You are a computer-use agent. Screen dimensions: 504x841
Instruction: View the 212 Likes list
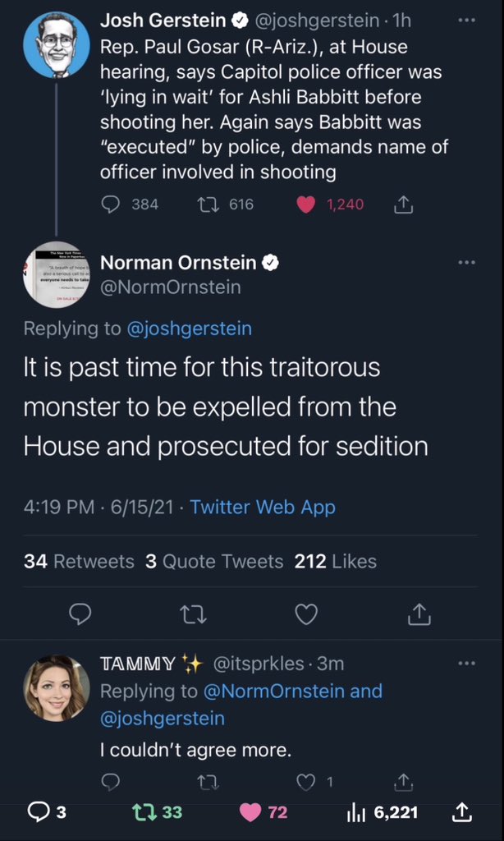pyautogui.click(x=335, y=562)
